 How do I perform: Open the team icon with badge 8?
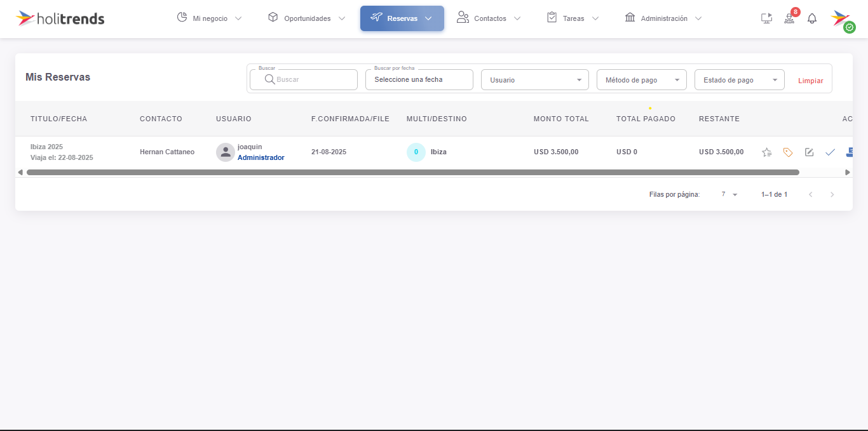[789, 18]
